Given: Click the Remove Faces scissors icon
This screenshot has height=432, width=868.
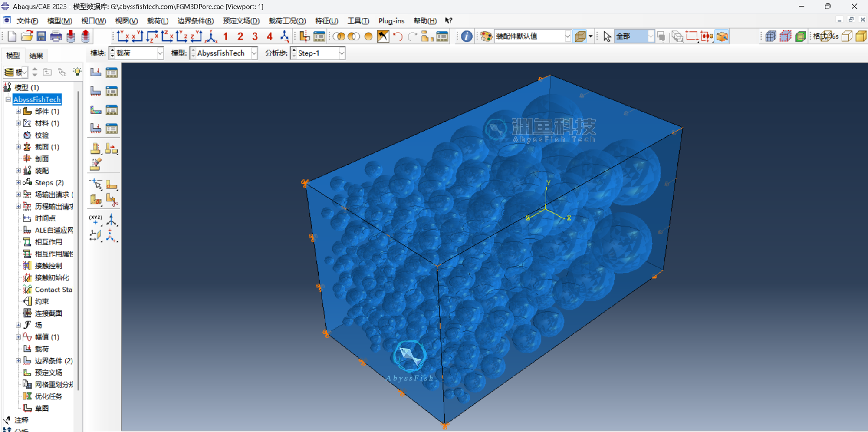Looking at the screenshot, I should click(x=112, y=201).
